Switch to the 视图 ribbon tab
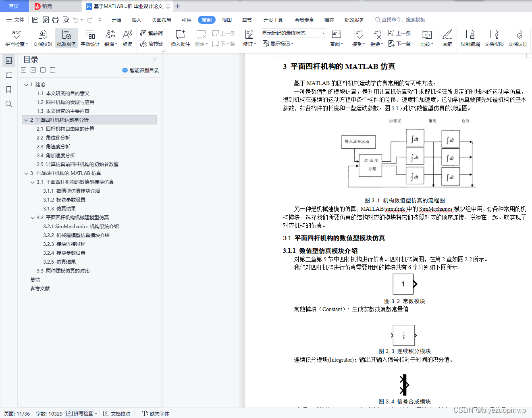Image resolution: width=532 pixels, height=418 pixels. pos(227,20)
